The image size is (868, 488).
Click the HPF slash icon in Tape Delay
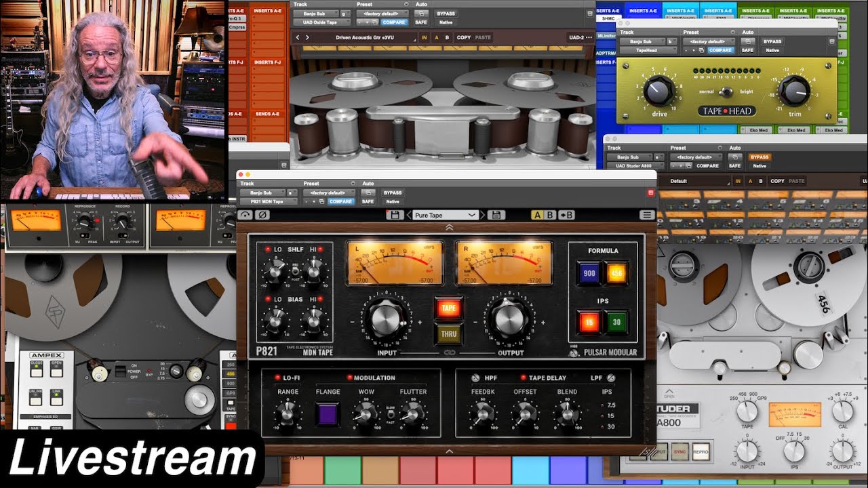[x=474, y=378]
